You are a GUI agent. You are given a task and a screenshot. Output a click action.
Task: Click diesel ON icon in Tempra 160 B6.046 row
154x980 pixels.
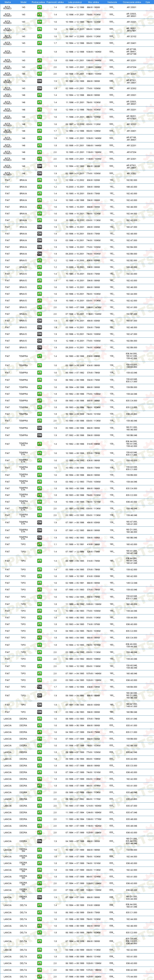[40, 435]
